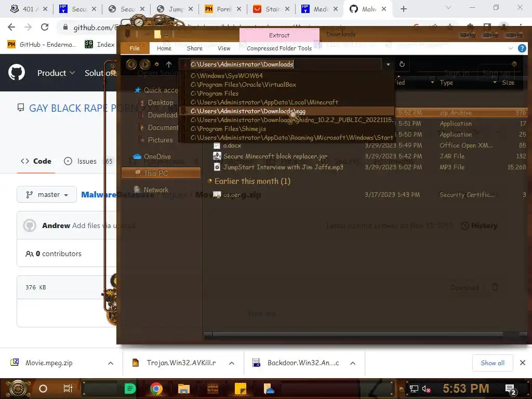Open yellow Sticky Notes taskbar icon
Screen dimensions: 532x399
pos(240,389)
